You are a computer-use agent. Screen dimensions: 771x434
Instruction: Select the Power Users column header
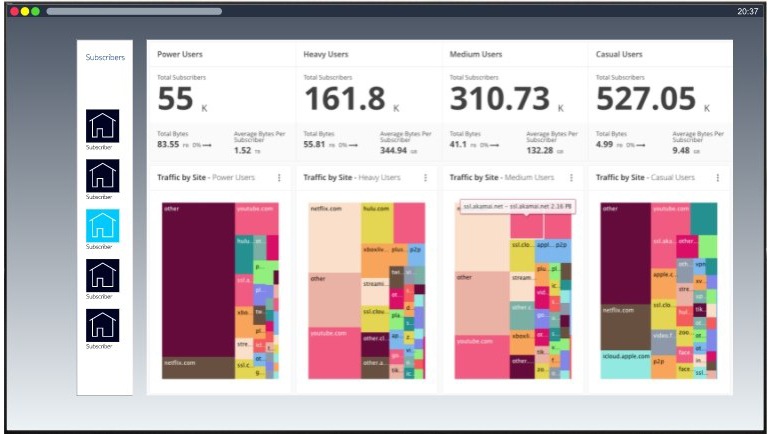[180, 54]
